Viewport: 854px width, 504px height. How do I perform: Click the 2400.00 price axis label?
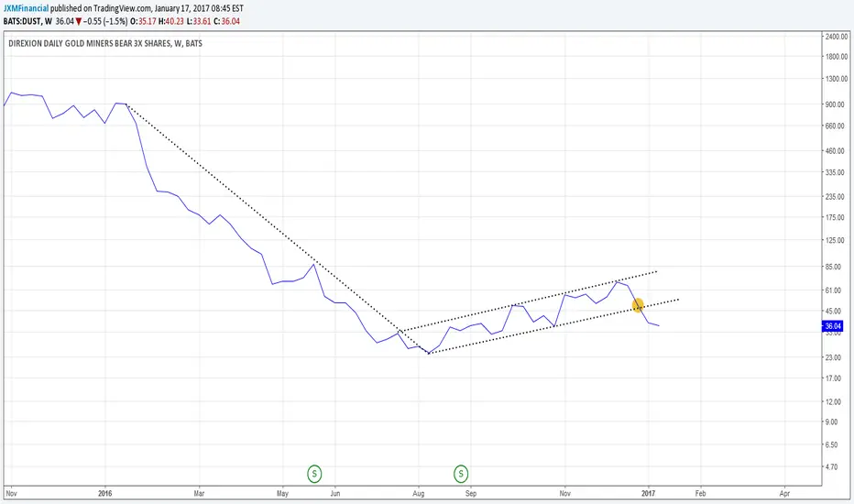tap(837, 37)
